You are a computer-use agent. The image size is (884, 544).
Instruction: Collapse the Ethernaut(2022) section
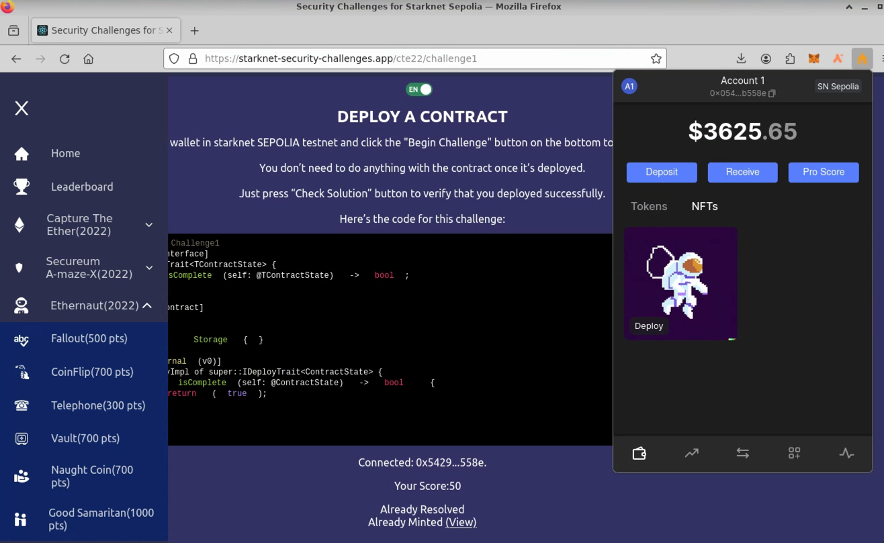tap(147, 306)
